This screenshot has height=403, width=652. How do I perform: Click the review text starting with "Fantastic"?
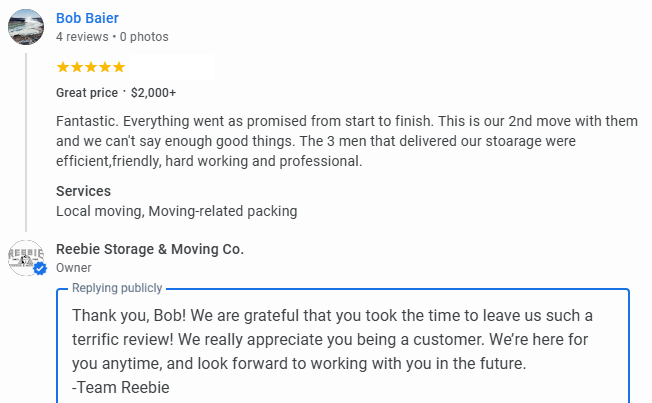point(347,141)
